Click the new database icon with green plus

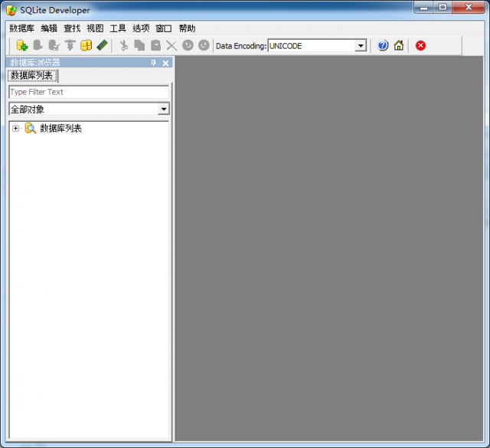coord(21,46)
